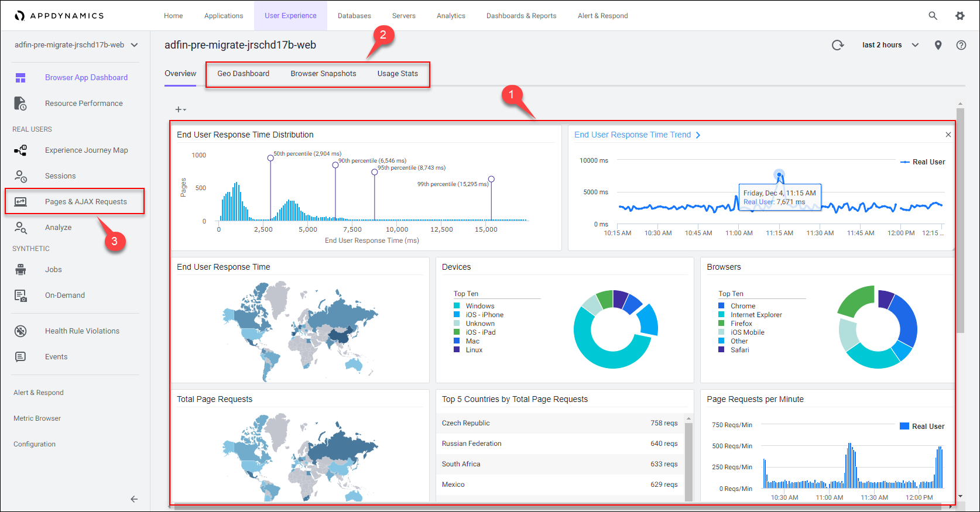Open the settings gear icon
Screen dimensions: 980x512
960,16
